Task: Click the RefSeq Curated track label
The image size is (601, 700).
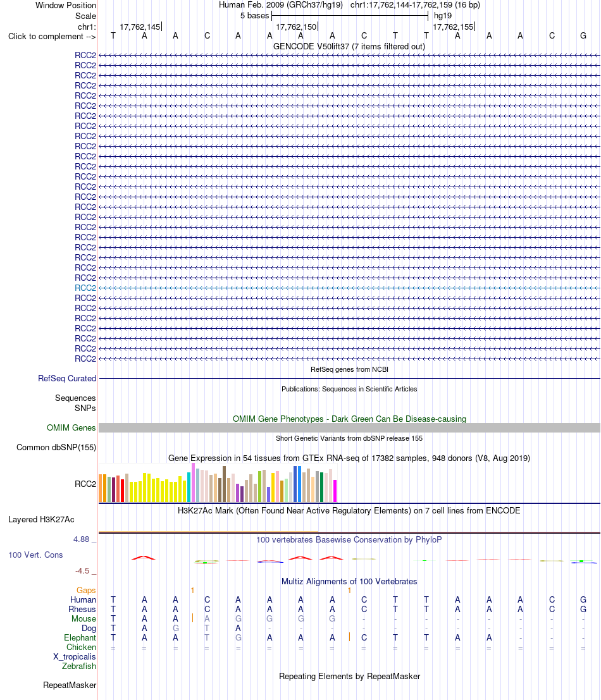Action: coord(67,379)
